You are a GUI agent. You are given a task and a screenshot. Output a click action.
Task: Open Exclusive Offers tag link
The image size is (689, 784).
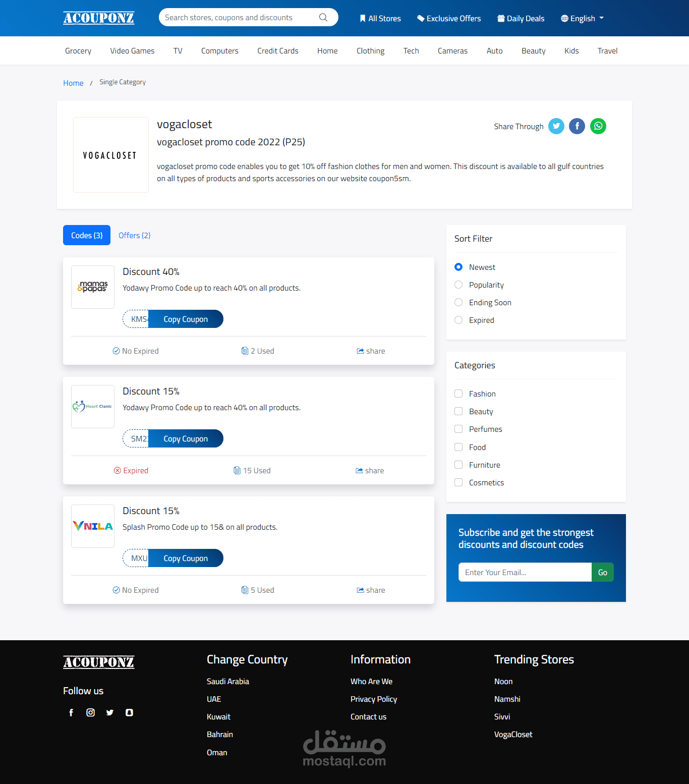(449, 19)
